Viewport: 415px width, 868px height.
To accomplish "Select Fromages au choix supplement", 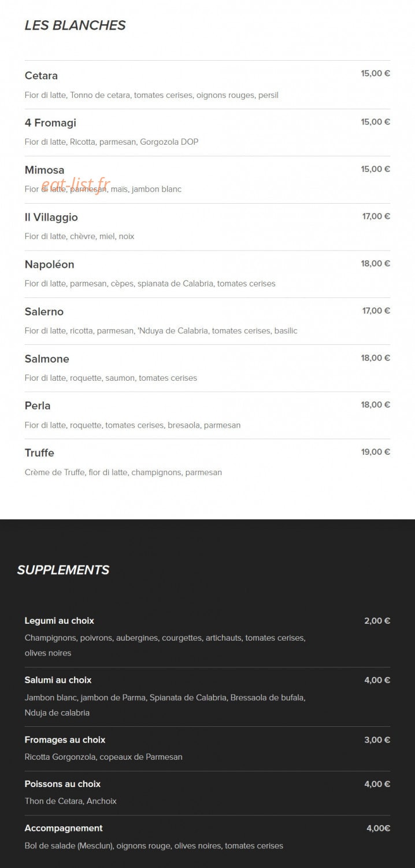I will 65,740.
